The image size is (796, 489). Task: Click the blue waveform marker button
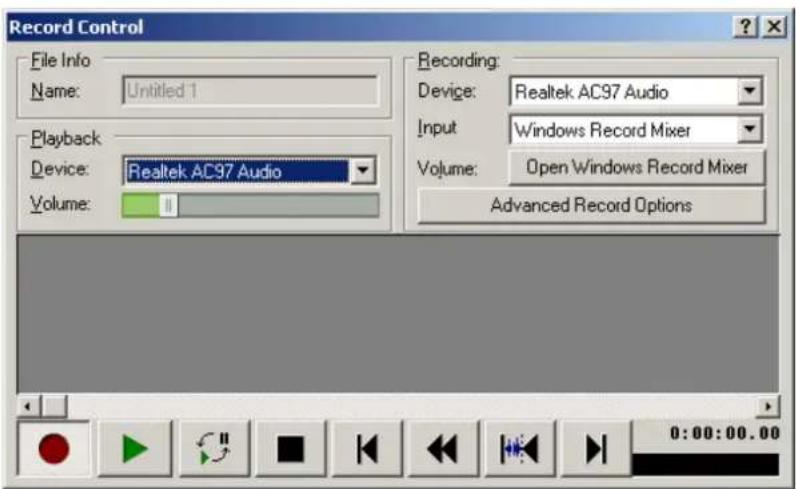(x=519, y=449)
